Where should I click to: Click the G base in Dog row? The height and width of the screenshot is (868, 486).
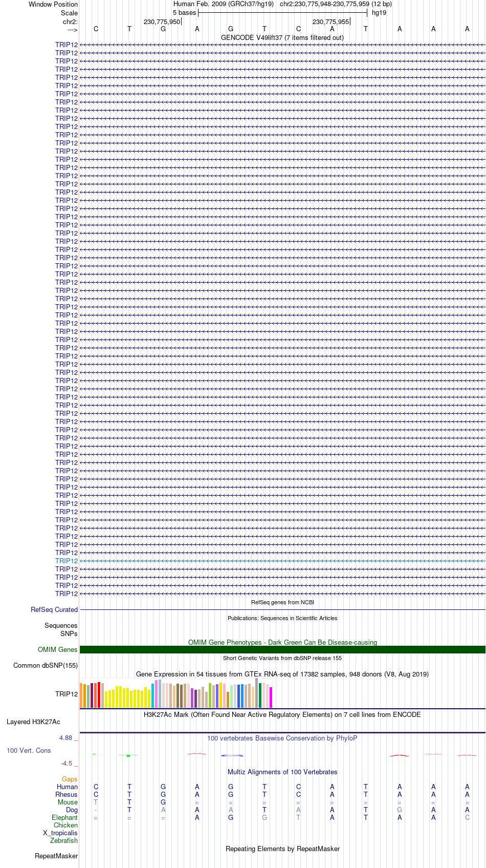pos(400,810)
